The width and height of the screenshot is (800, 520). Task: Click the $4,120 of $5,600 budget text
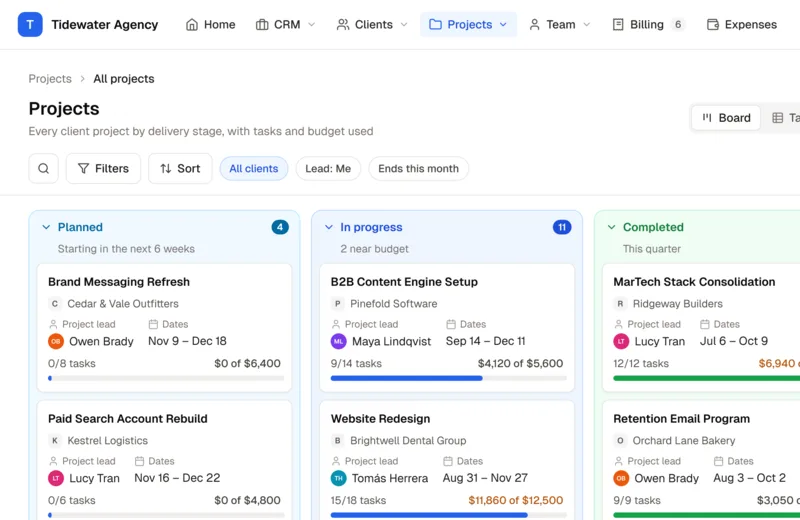click(520, 364)
